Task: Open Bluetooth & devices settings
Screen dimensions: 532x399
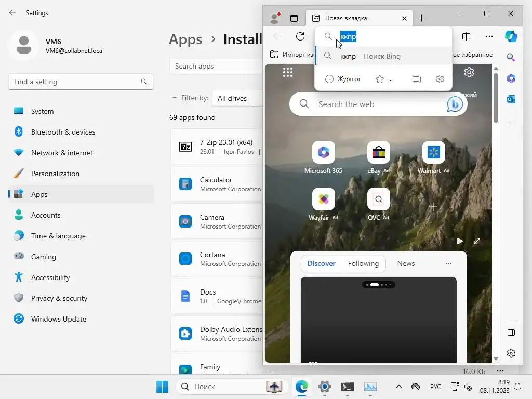Action: coord(81,132)
